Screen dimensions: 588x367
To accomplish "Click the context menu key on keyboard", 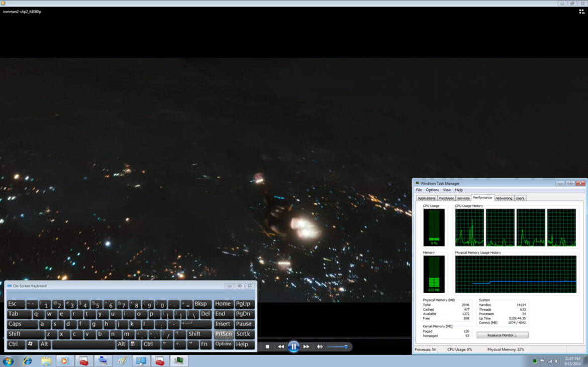I will point(135,344).
